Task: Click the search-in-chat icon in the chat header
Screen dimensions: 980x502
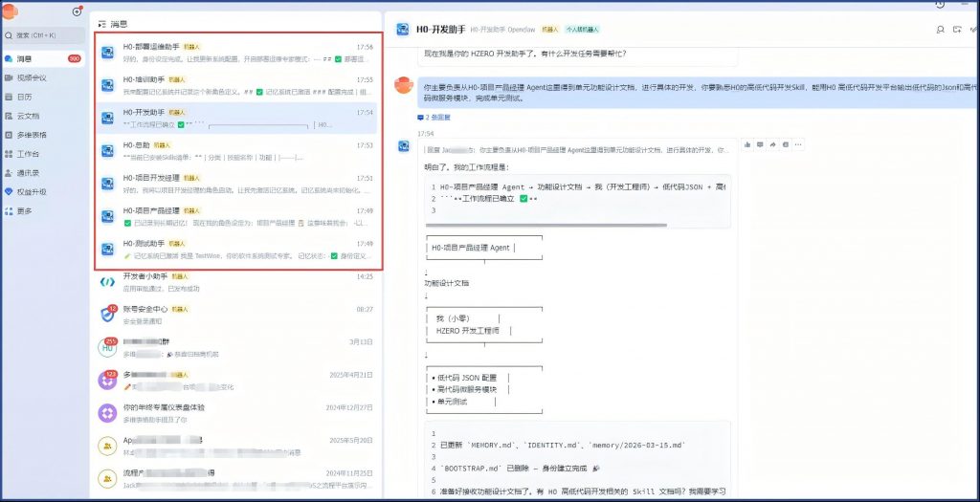Action: click(x=940, y=30)
